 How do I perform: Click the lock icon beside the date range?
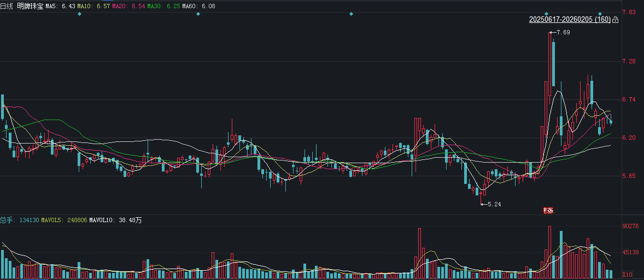tap(616, 20)
